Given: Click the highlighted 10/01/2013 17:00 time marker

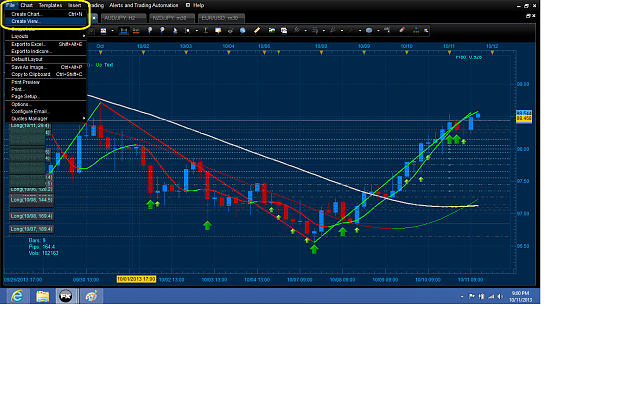Looking at the screenshot, I should click(x=136, y=279).
